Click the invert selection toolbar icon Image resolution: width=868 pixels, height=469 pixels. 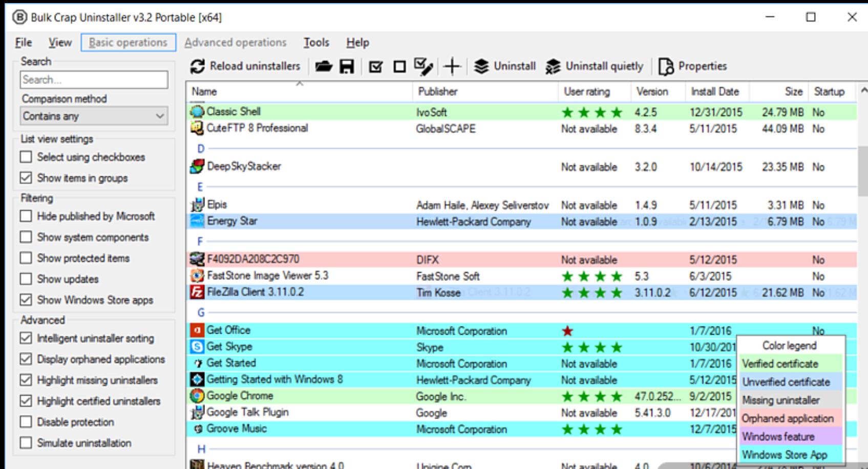pos(424,66)
